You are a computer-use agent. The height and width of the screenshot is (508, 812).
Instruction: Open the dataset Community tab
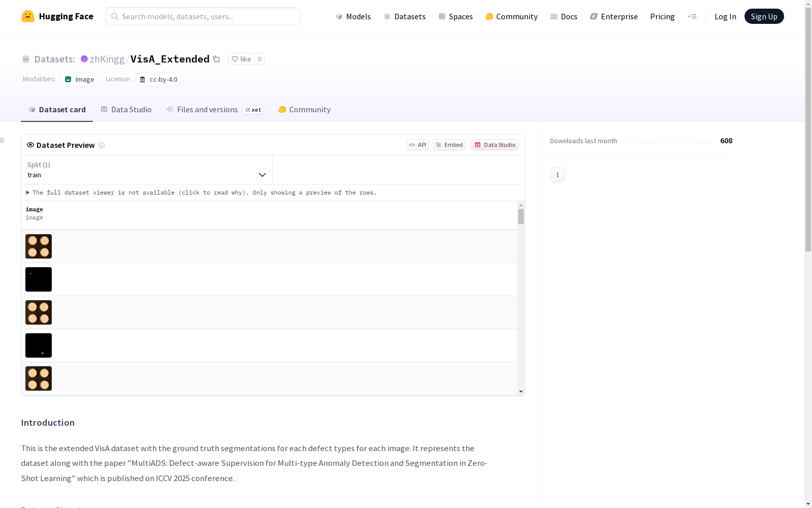304,110
